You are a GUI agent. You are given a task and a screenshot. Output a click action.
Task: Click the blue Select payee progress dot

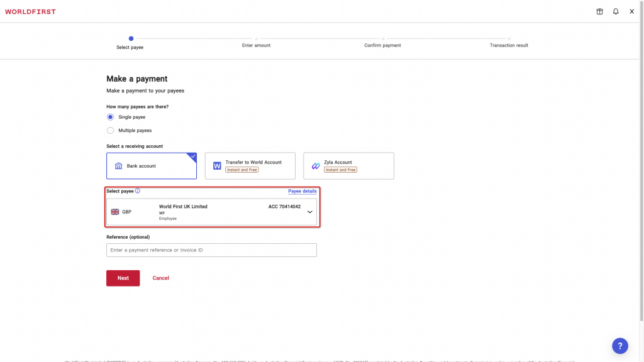pyautogui.click(x=130, y=38)
